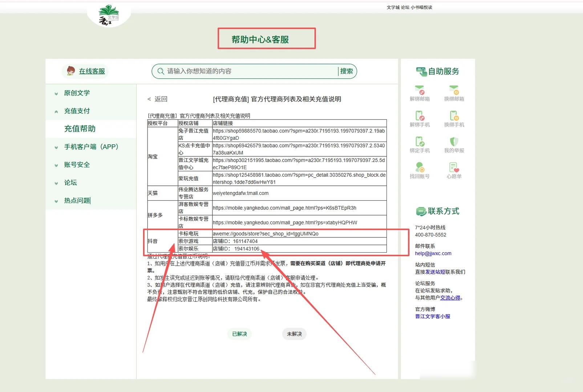Click the 湃客数娱专营店 shop cell
Image resolution: width=583 pixels, height=392 pixels.
point(194,208)
